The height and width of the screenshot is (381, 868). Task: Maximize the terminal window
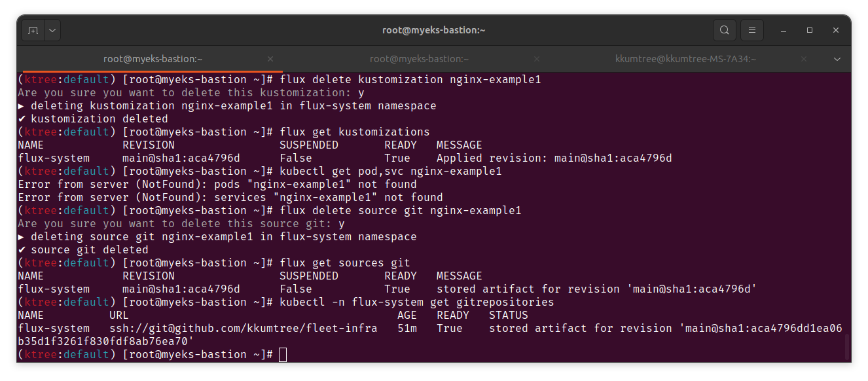click(810, 30)
